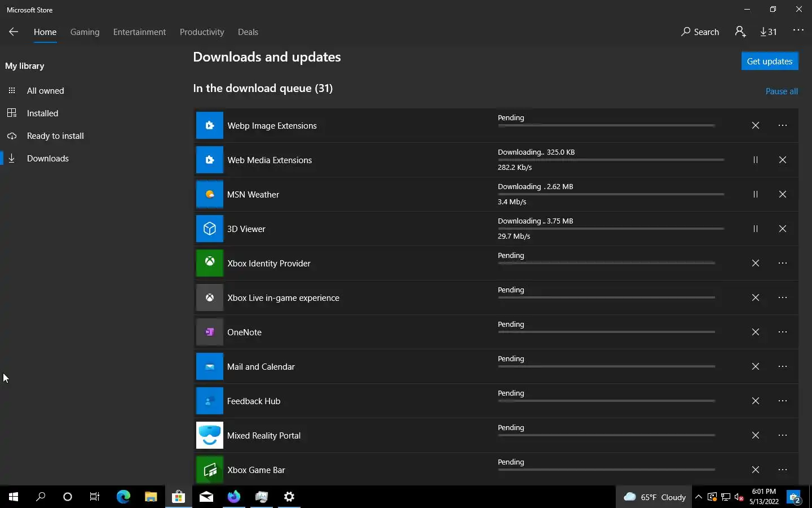Switch to the Entertainment tab
This screenshot has width=812, height=508.
(x=139, y=32)
